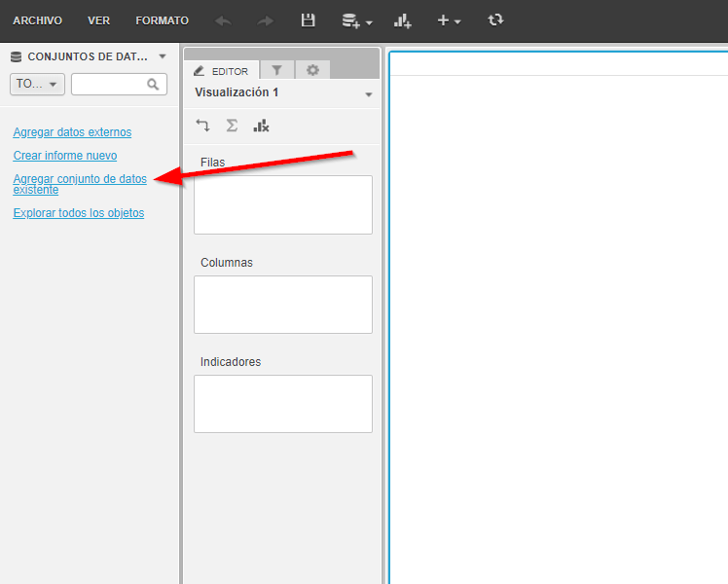Open the TO... filter dropdown
This screenshot has width=728, height=584.
pyautogui.click(x=37, y=84)
